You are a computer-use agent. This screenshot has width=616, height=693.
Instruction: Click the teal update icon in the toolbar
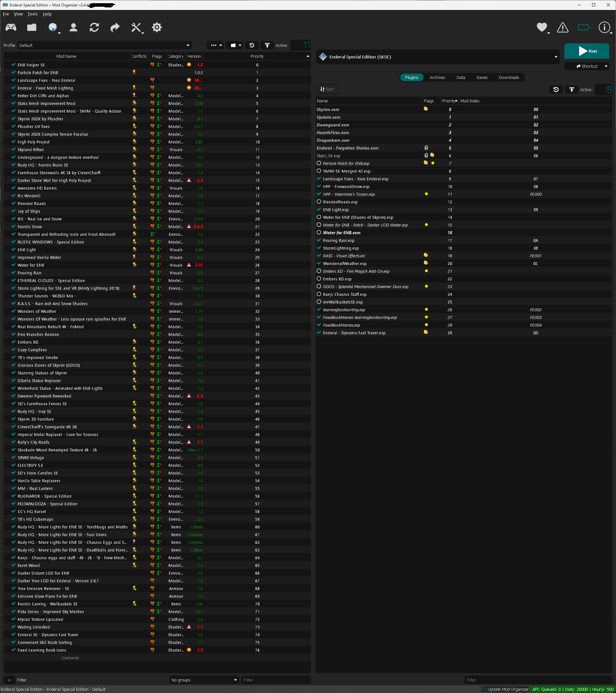click(x=584, y=27)
